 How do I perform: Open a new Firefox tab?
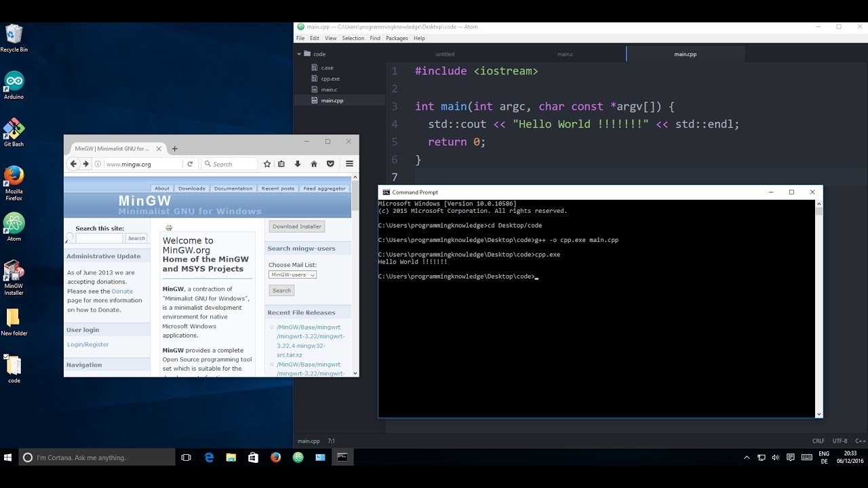[x=174, y=148]
